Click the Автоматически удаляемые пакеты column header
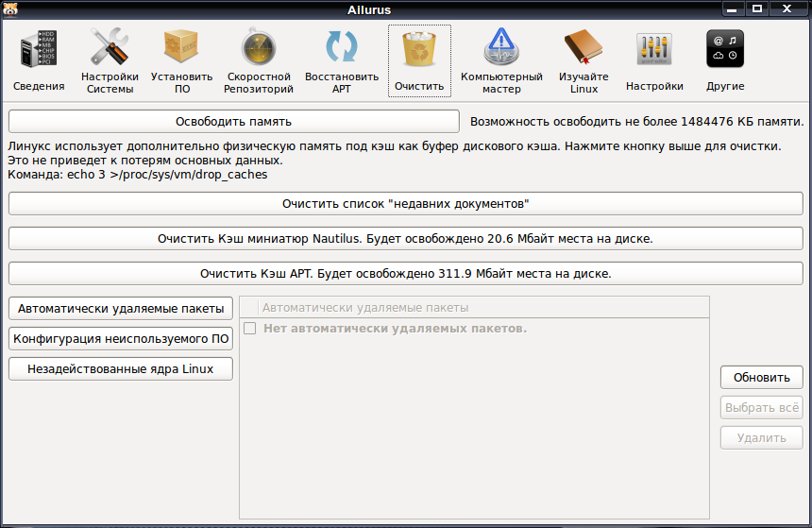The height and width of the screenshot is (528, 812). coord(483,307)
